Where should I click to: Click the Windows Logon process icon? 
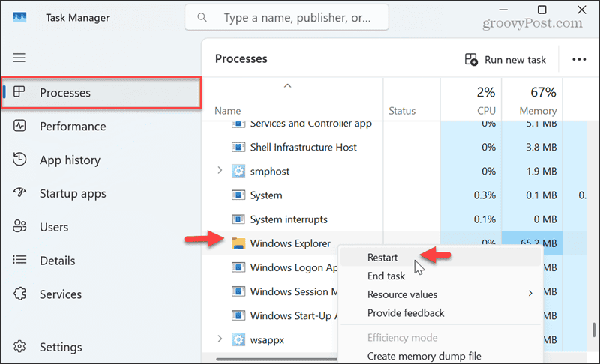pyautogui.click(x=238, y=267)
